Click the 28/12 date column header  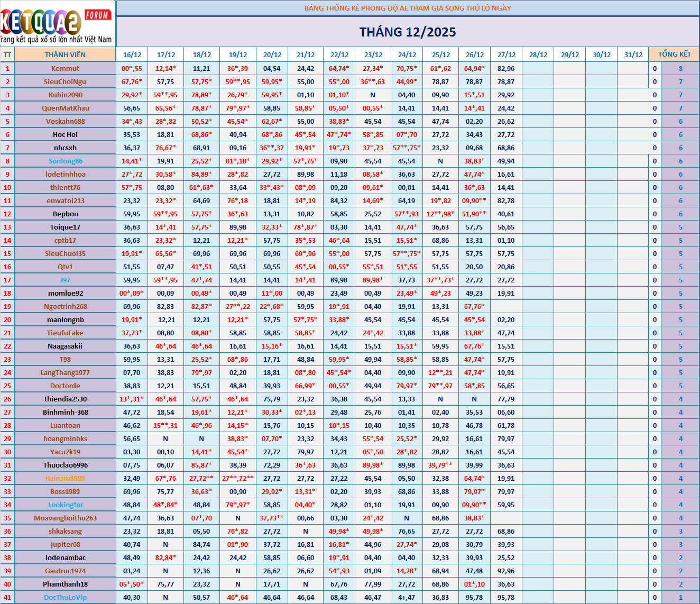(x=538, y=54)
